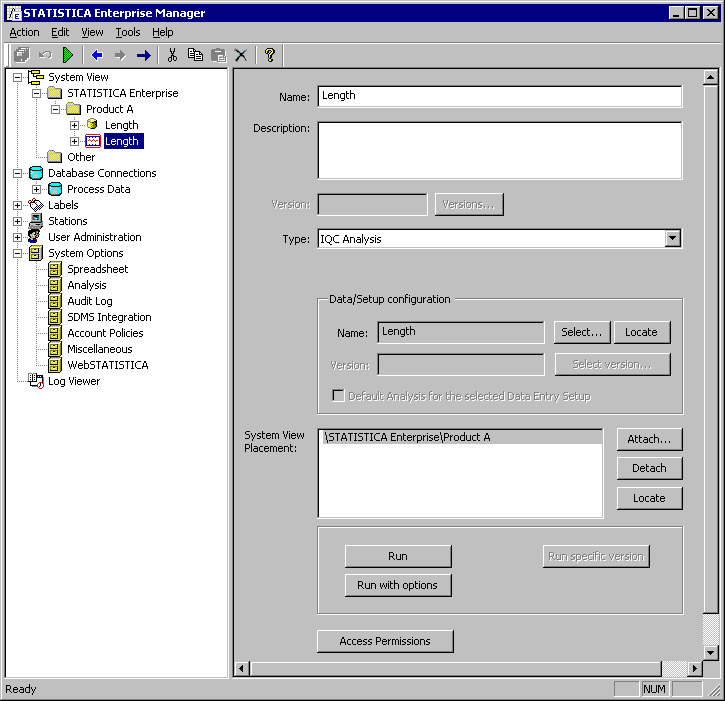Screen dimensions: 725x701
Task: Click the green Run arrow toolbar icon
Action: pos(68,55)
